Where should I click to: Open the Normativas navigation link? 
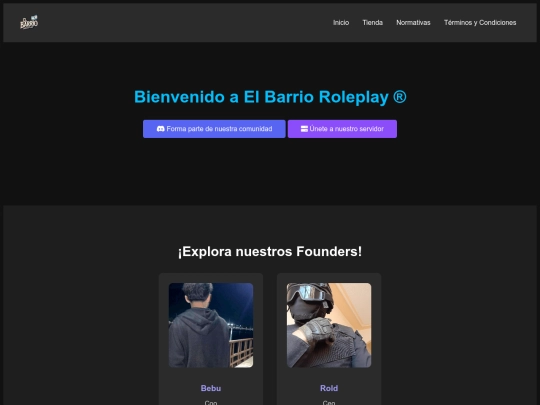pos(413,23)
